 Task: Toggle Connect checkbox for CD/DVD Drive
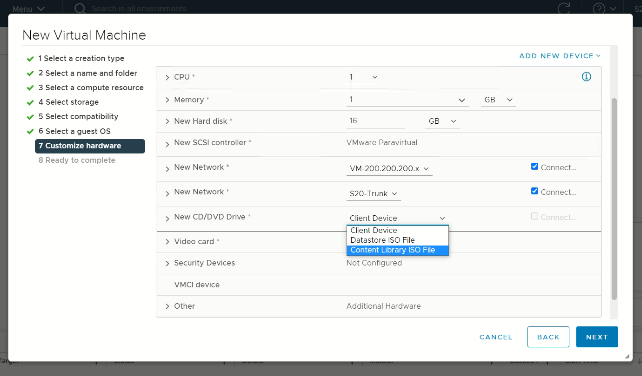(534, 216)
